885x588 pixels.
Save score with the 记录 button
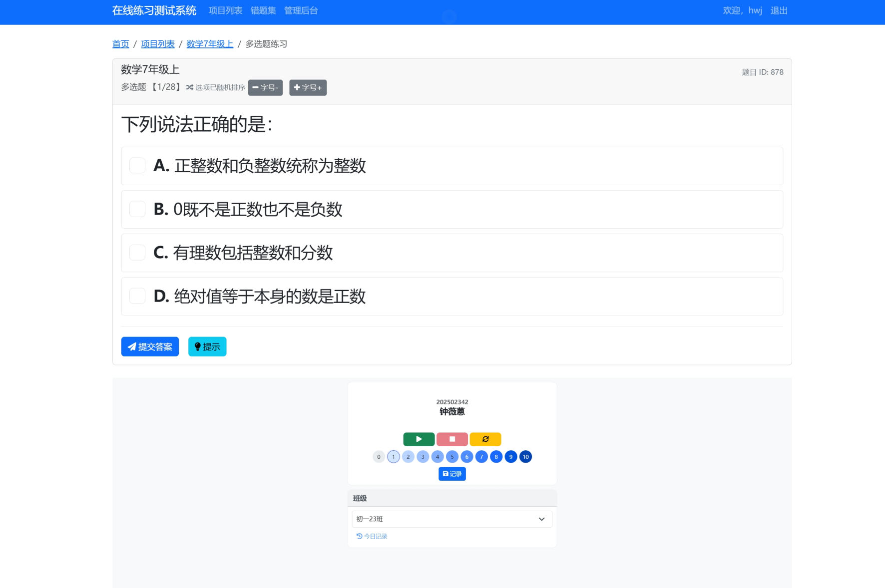point(452,474)
